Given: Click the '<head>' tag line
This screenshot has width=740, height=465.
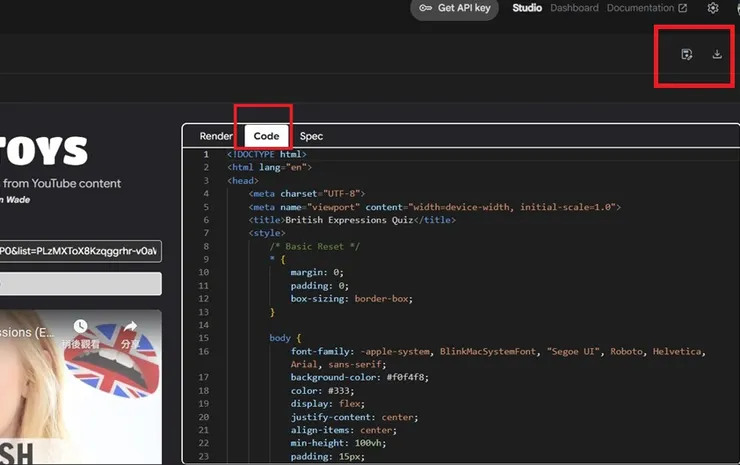Looking at the screenshot, I should 243,180.
